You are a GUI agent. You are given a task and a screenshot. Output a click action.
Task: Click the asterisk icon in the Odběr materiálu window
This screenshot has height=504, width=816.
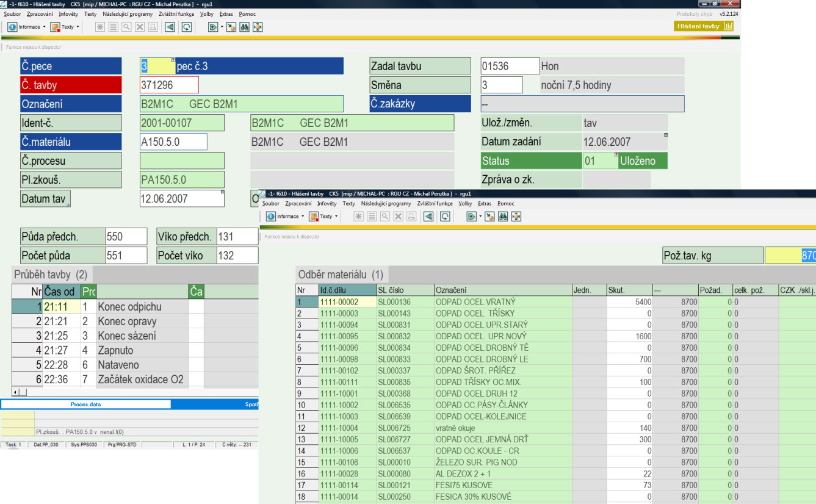click(359, 216)
